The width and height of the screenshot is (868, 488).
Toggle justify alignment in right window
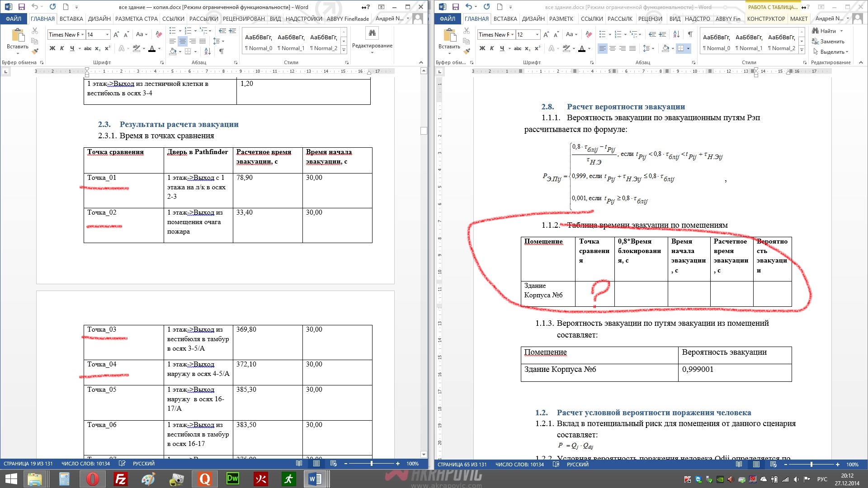click(x=632, y=48)
